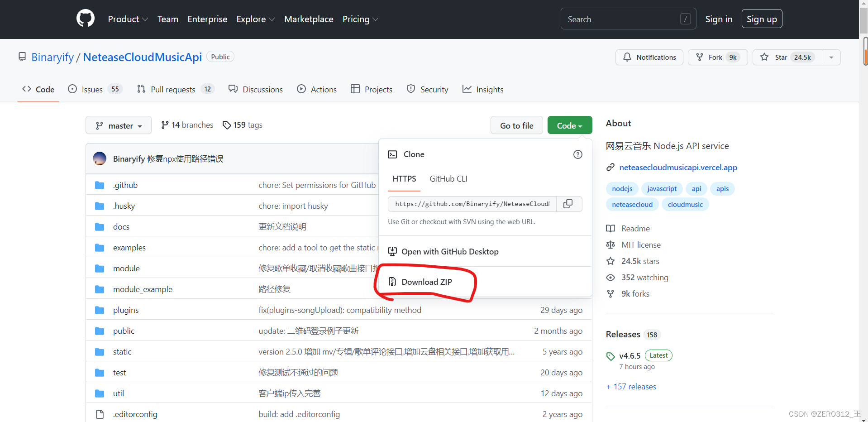
Task: Open the Insights tab
Action: [483, 89]
